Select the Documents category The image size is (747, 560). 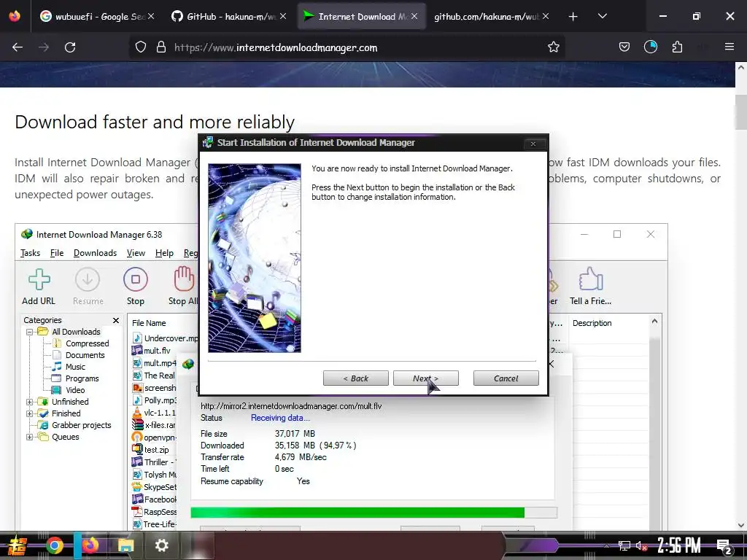[x=85, y=355]
